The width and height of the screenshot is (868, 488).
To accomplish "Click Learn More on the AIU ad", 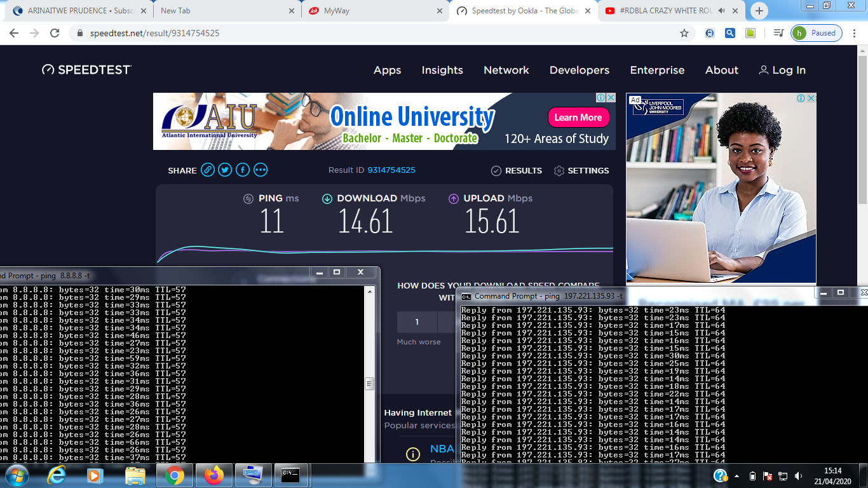I will click(578, 118).
